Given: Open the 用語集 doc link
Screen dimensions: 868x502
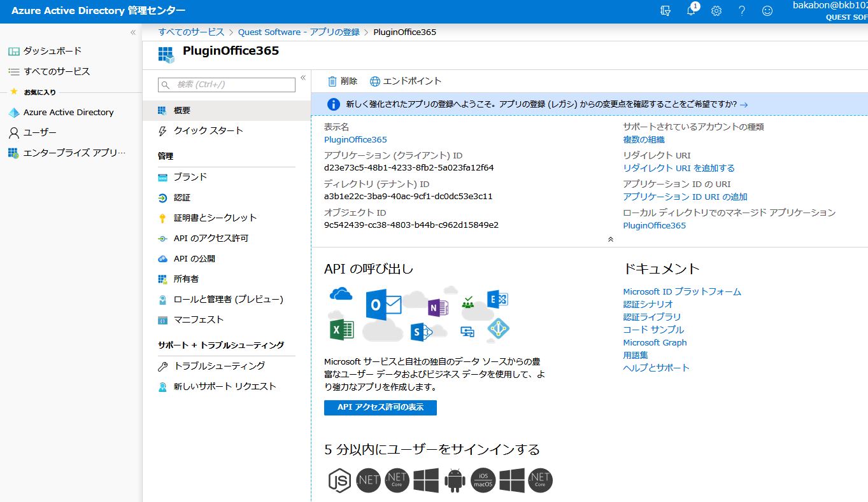Looking at the screenshot, I should point(636,355).
